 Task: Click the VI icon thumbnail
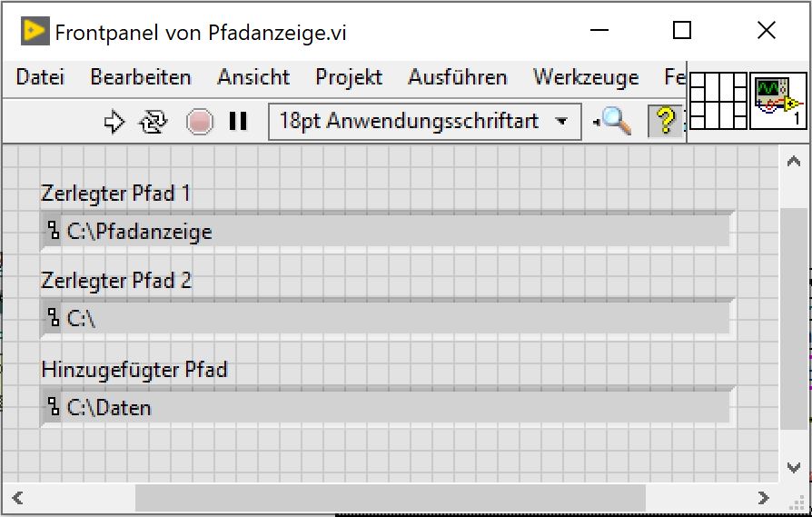tap(777, 101)
